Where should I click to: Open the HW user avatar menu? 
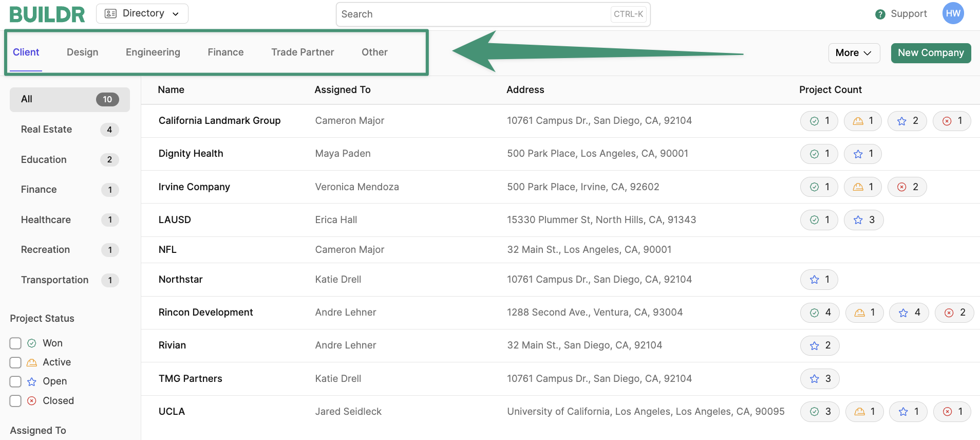(953, 13)
